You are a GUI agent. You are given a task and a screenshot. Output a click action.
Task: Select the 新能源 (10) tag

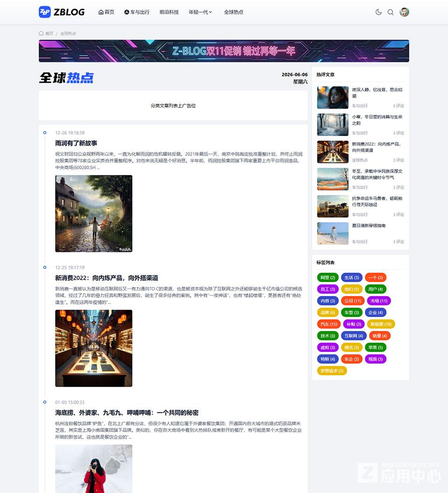(381, 324)
